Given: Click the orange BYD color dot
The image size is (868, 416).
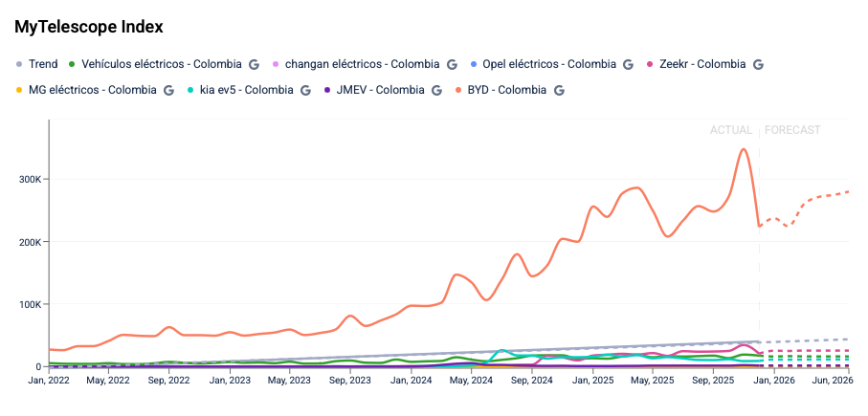Looking at the screenshot, I should click(x=460, y=90).
